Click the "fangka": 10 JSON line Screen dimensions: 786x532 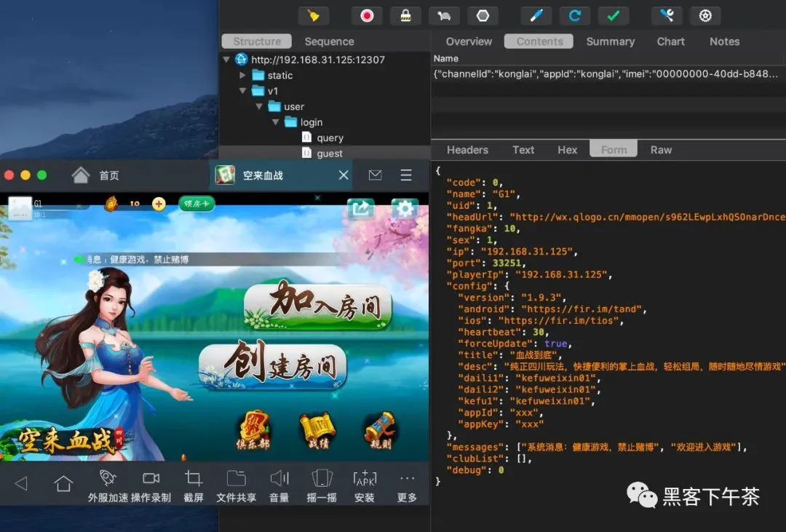click(483, 228)
